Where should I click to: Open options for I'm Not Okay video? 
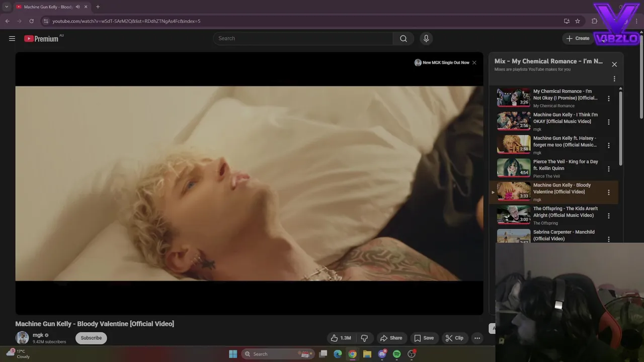(609, 99)
